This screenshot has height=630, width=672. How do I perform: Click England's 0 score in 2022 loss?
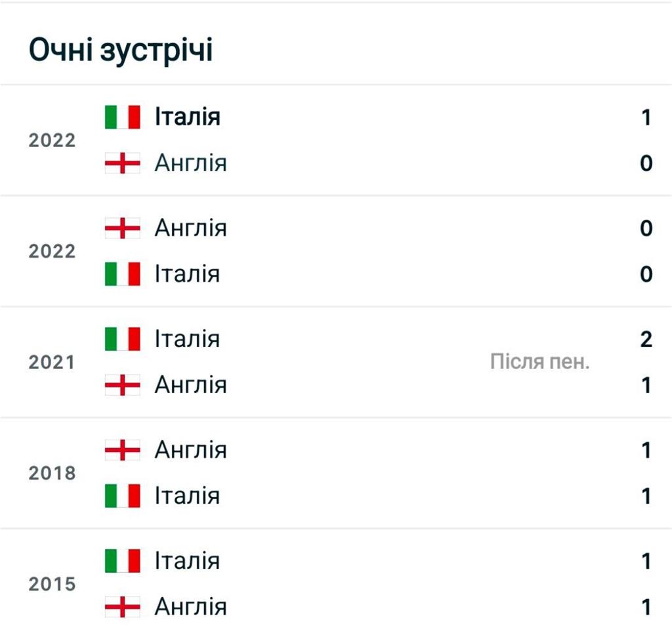(x=646, y=163)
